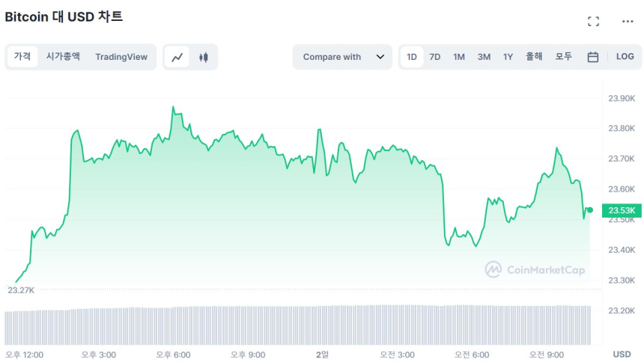Screen dimensions: 644x362
Task: Choose the 올해 time range
Action: click(x=534, y=57)
